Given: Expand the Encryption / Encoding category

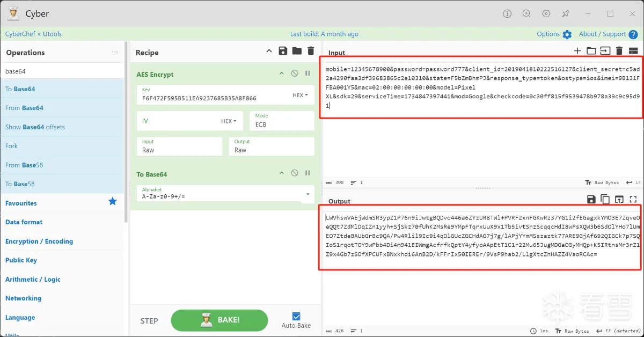Looking at the screenshot, I should (39, 241).
